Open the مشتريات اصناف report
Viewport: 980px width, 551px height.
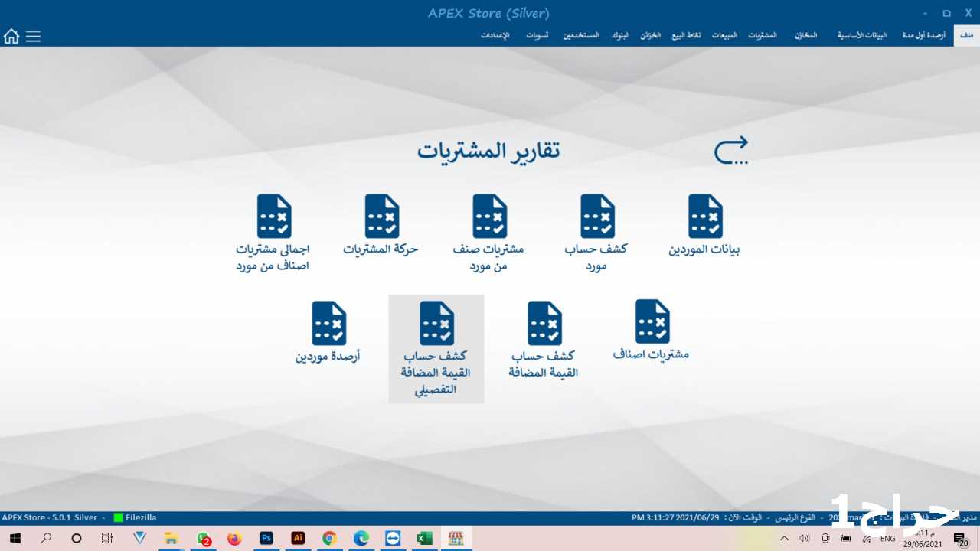point(652,331)
